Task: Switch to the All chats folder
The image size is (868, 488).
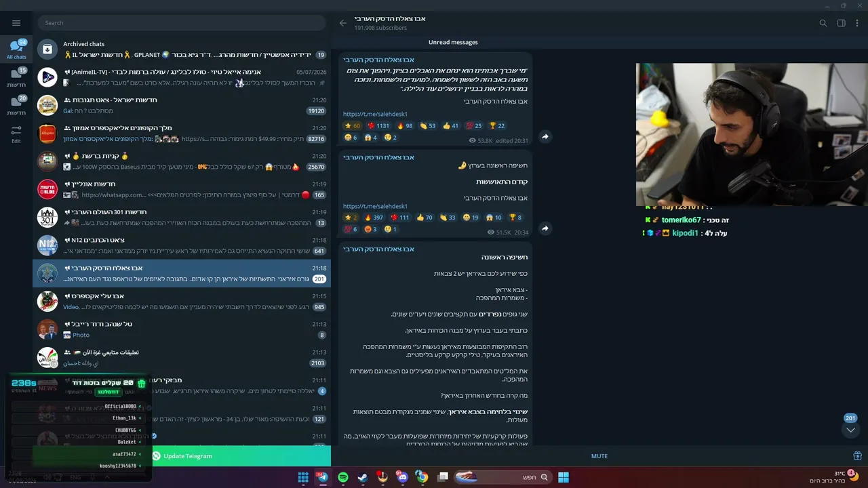Action: click(16, 50)
